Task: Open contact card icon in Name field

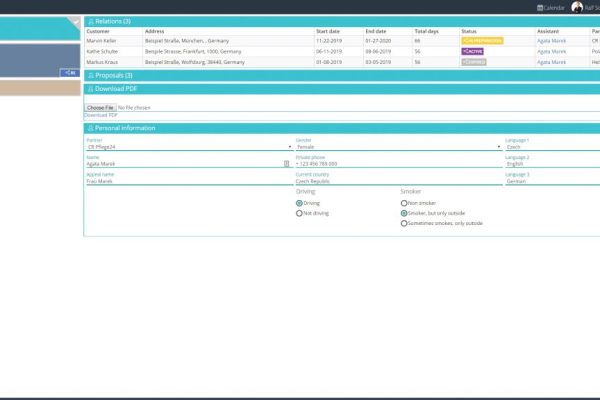Action: point(286,164)
